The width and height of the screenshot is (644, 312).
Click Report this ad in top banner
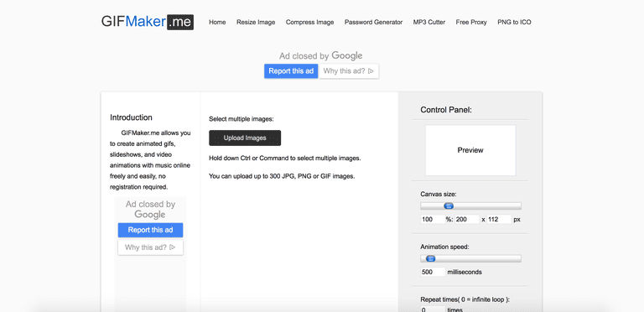[x=291, y=71]
